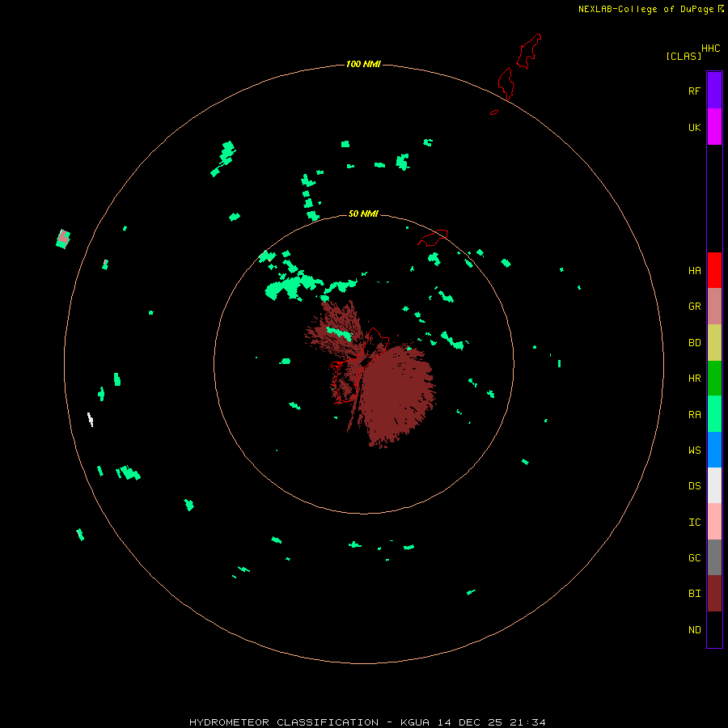Click the Hydrometeor Classification KGUA title caption
This screenshot has width=728, height=728.
click(x=367, y=722)
